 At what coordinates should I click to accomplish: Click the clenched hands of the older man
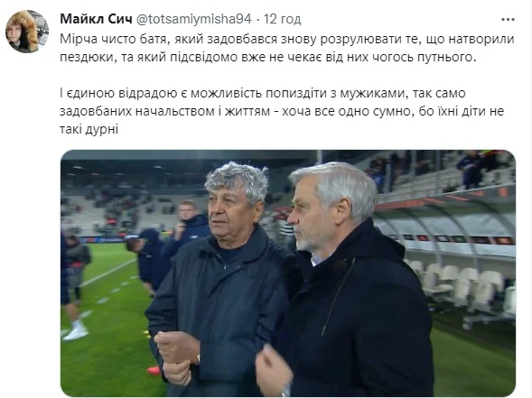pos(176,357)
